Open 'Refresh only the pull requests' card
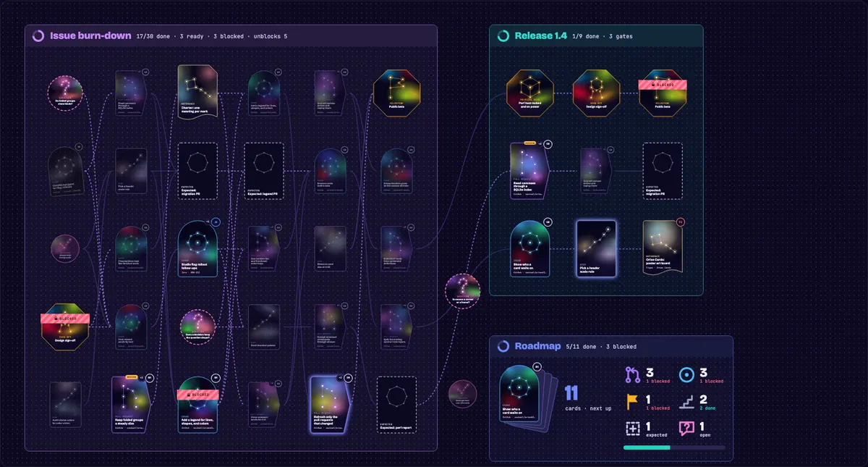 [331, 405]
